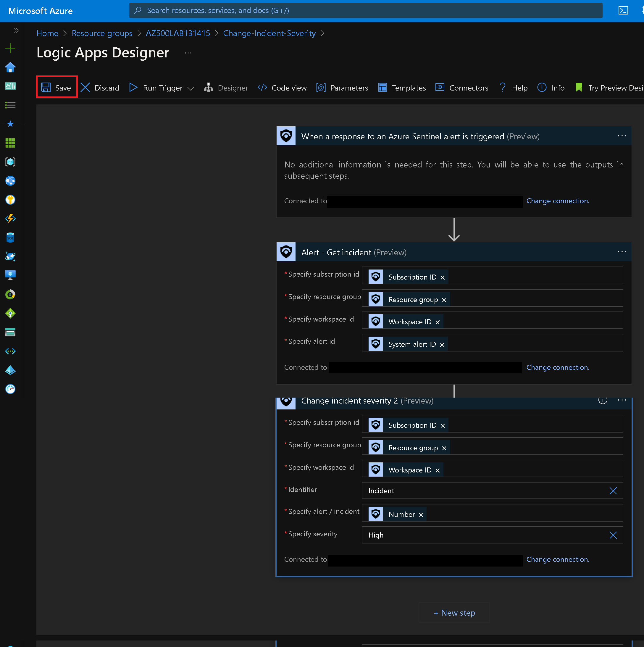Clear the High severity value
The height and width of the screenshot is (647, 644).
613,535
